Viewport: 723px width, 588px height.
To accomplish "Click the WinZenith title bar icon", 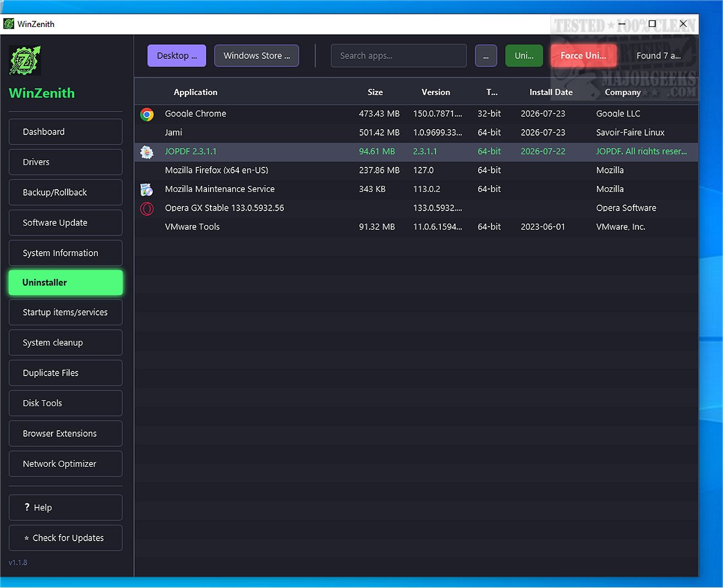I will point(8,24).
